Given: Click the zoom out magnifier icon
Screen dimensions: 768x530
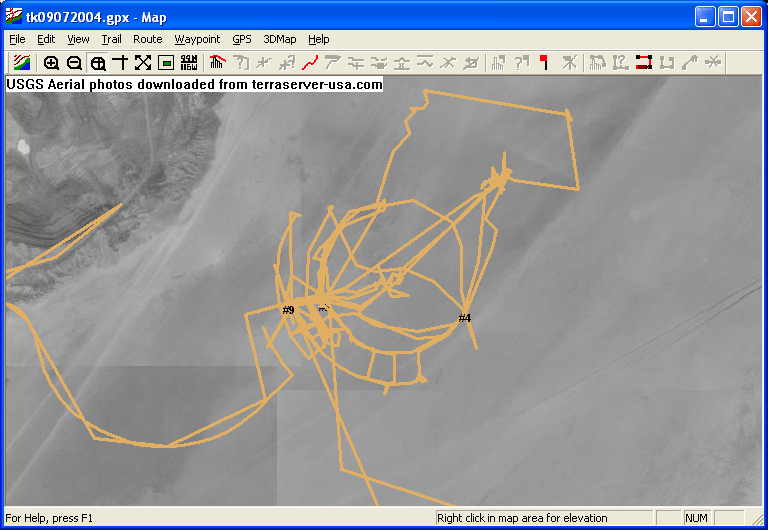Looking at the screenshot, I should pyautogui.click(x=74, y=63).
